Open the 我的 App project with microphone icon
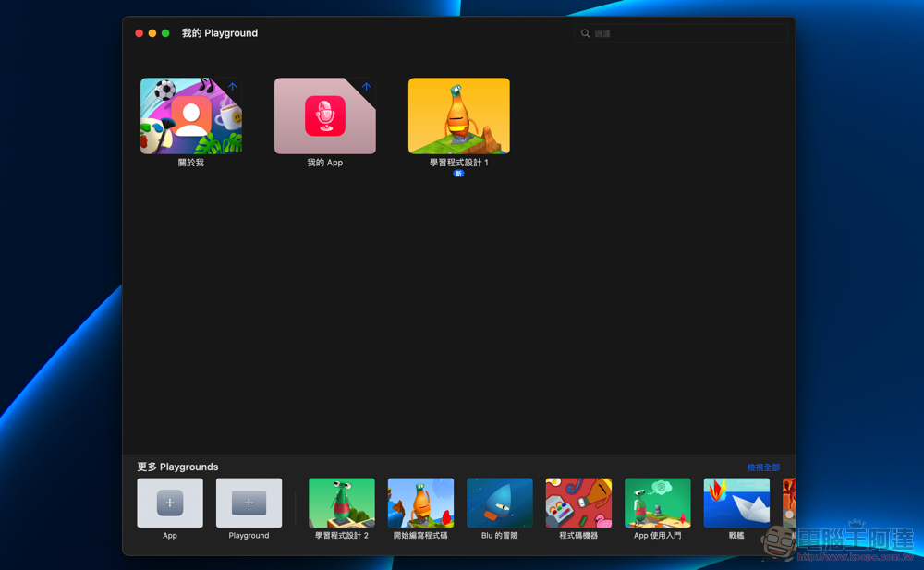Viewport: 924px width, 570px height. point(324,115)
